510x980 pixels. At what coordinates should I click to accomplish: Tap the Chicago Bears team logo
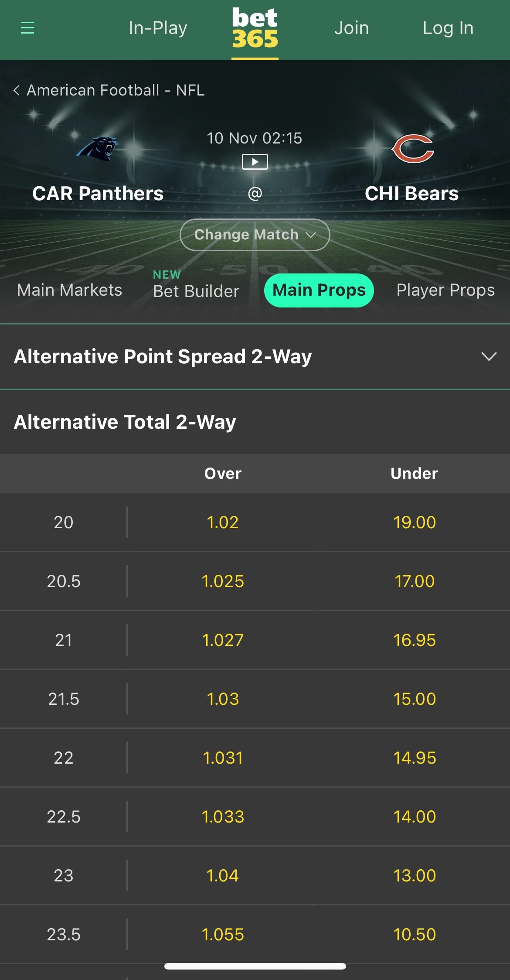pyautogui.click(x=412, y=149)
